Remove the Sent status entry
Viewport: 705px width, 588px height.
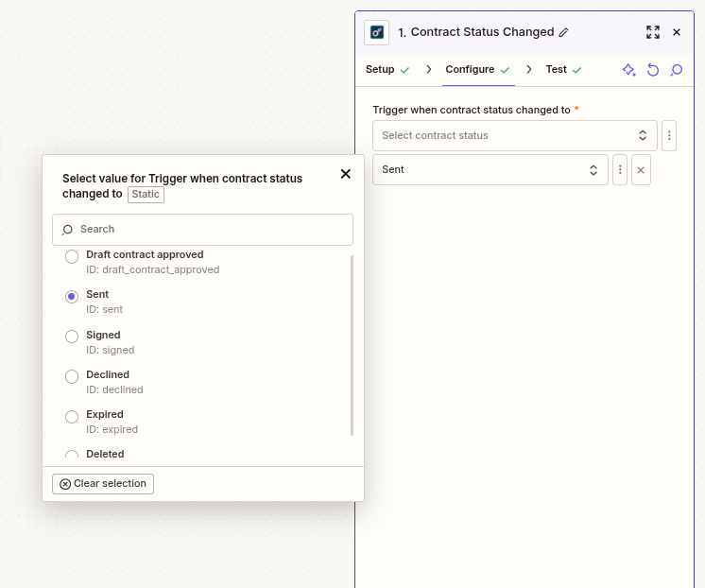click(x=641, y=169)
